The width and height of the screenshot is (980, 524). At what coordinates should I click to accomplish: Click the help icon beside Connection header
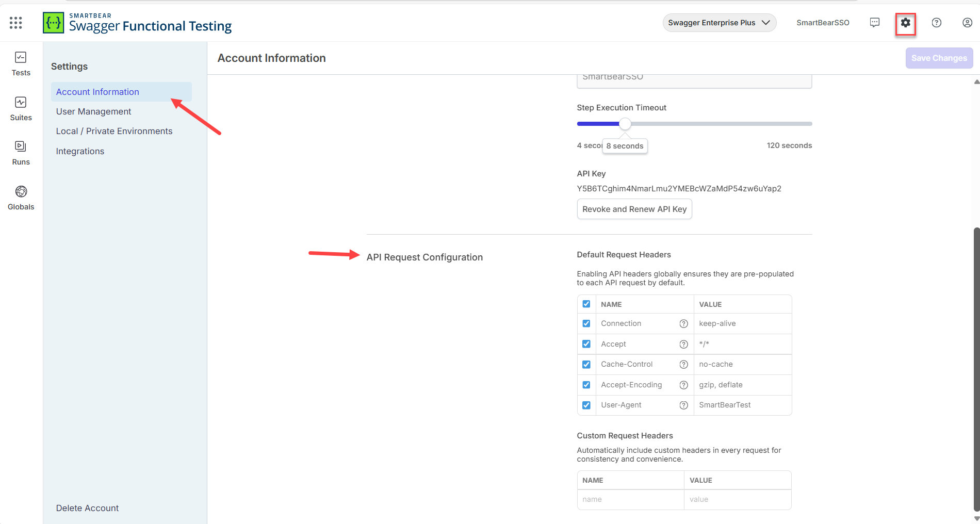[x=683, y=323]
